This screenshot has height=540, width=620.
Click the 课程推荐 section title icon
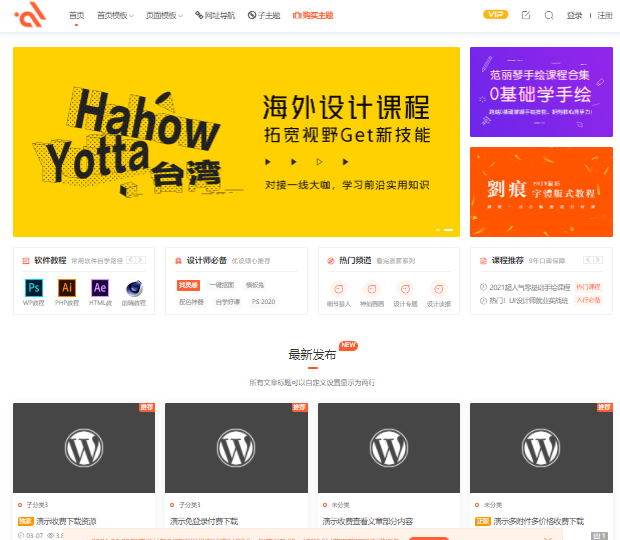(483, 261)
